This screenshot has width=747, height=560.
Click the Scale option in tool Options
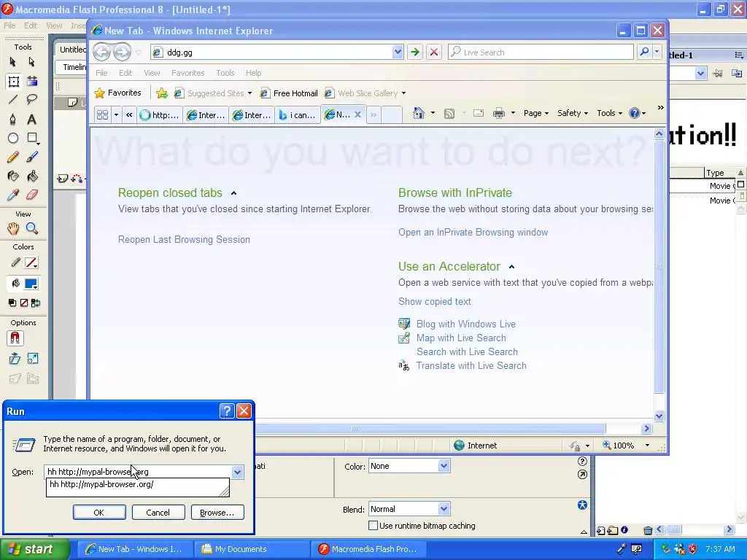point(32,359)
